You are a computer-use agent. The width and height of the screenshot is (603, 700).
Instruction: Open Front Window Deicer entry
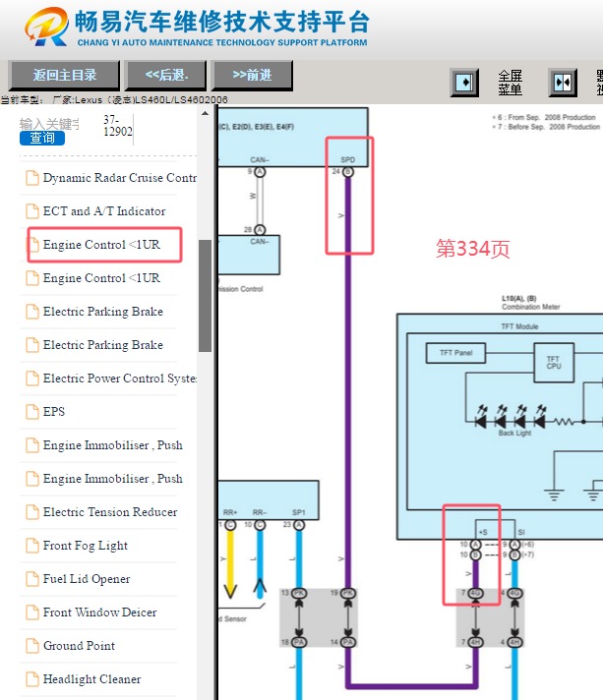pos(99,612)
